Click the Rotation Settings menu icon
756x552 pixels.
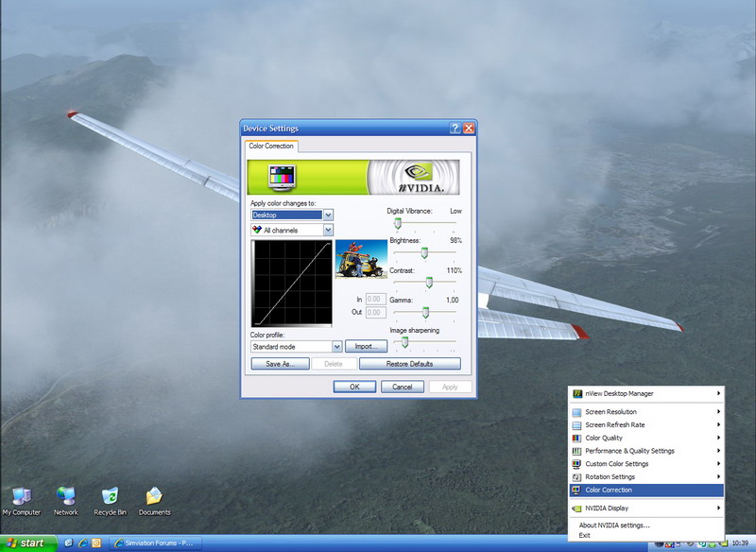coord(576,477)
